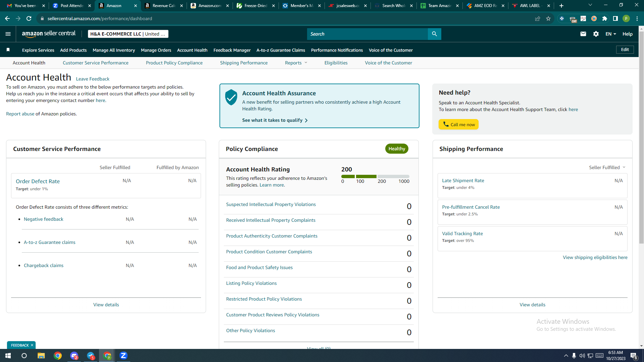The image size is (644, 362).
Task: Reload the page in the browser
Action: pyautogui.click(x=29, y=18)
